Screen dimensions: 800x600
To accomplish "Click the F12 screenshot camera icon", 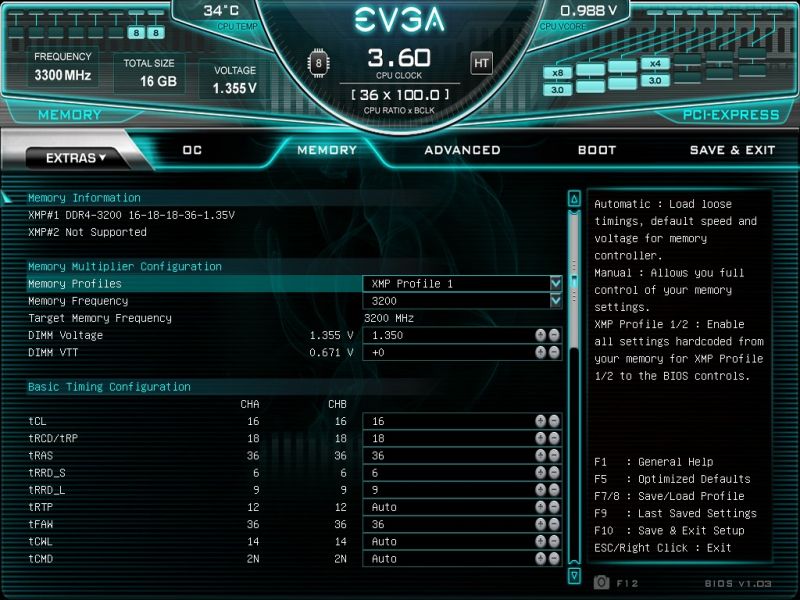I will click(x=602, y=583).
